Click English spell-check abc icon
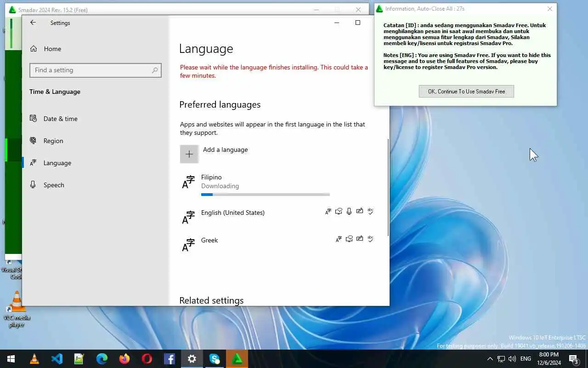This screenshot has width=588, height=368. [x=370, y=212]
